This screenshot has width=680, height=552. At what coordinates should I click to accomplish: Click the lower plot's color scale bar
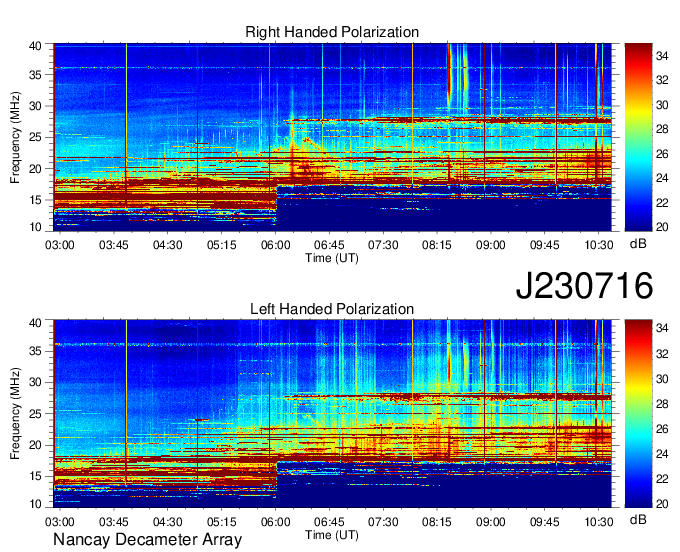point(638,414)
